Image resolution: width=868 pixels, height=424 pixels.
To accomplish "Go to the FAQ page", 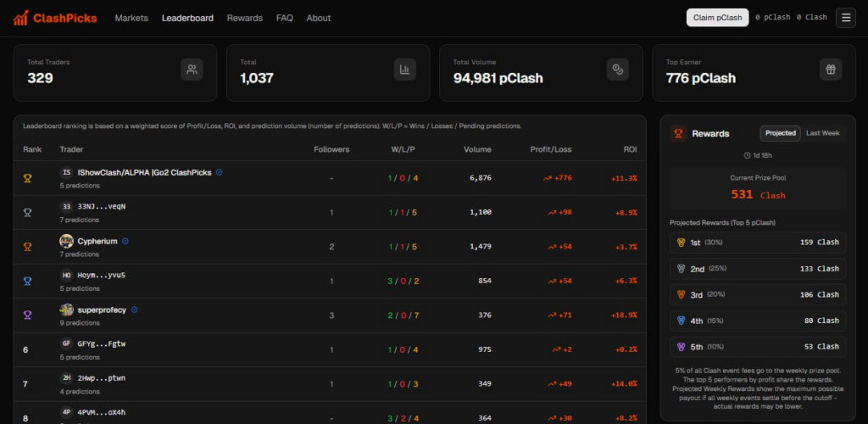I will coord(284,18).
